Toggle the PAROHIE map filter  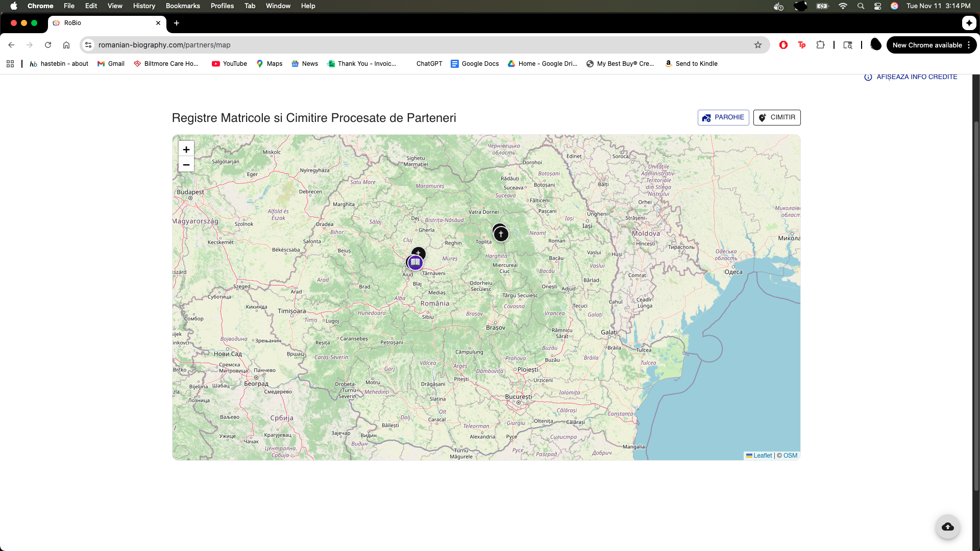point(723,117)
